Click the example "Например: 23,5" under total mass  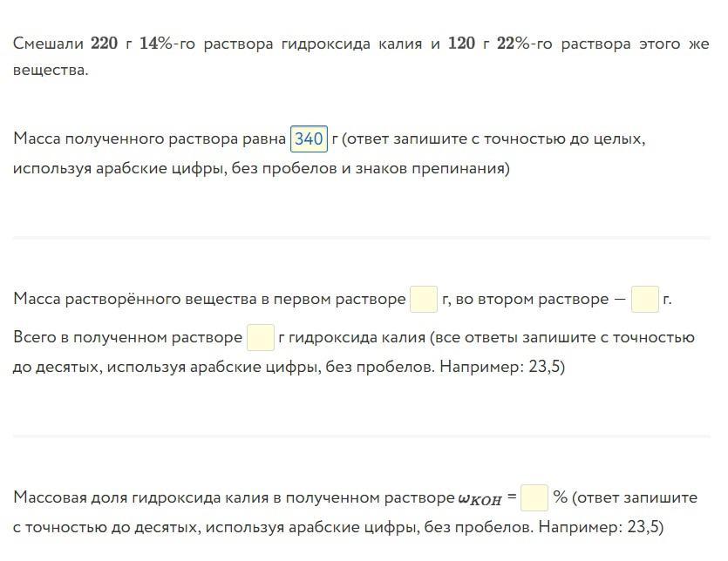(x=501, y=367)
